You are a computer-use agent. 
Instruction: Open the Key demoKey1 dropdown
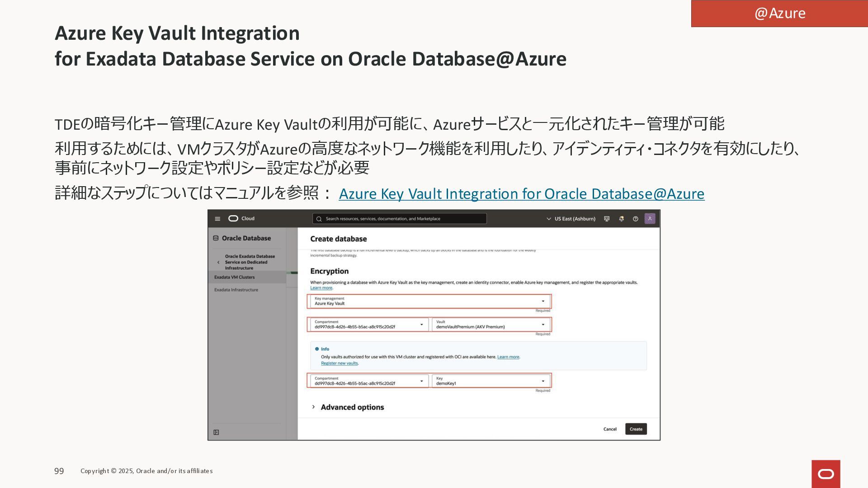(491, 381)
